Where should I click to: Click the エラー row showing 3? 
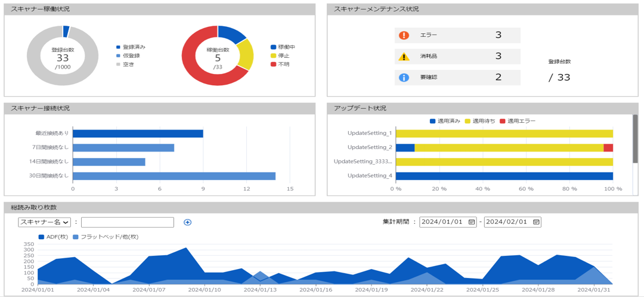click(457, 35)
